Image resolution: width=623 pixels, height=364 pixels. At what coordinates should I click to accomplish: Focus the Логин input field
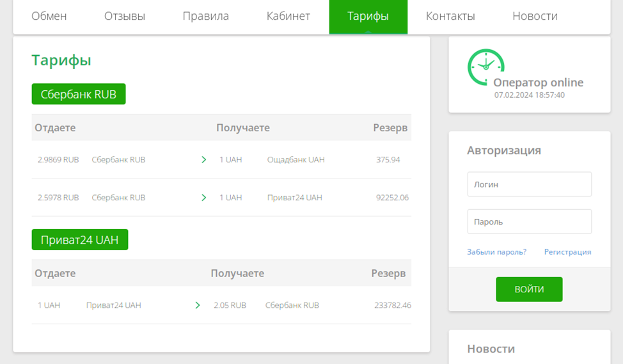[x=529, y=184]
